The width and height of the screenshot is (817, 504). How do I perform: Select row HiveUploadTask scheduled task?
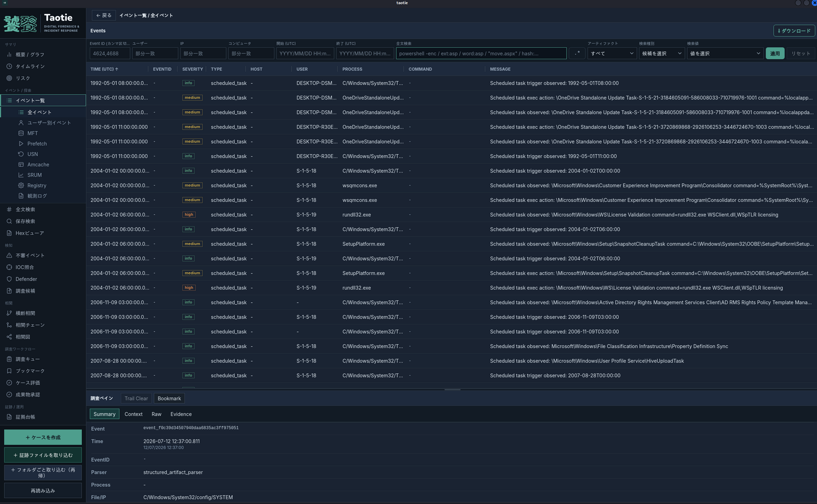451,361
